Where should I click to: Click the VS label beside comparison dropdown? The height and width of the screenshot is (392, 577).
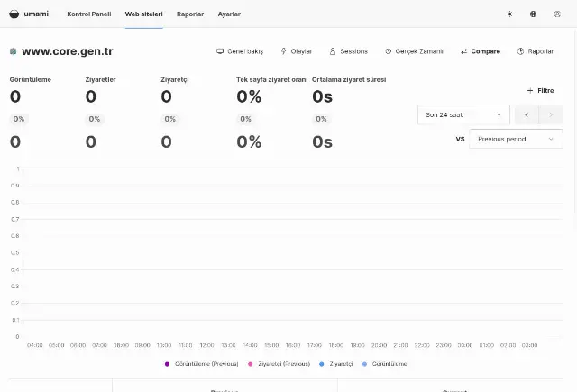point(461,139)
